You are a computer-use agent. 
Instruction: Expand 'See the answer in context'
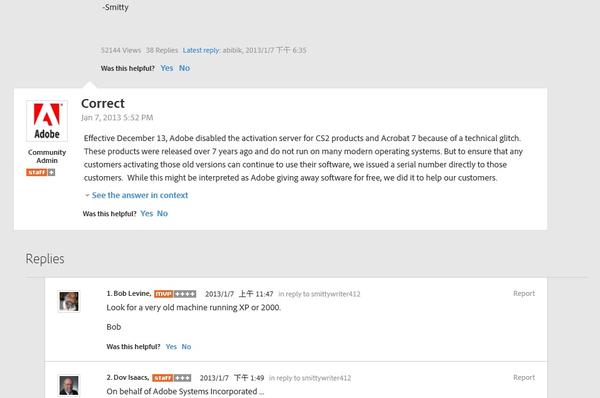[x=140, y=195]
